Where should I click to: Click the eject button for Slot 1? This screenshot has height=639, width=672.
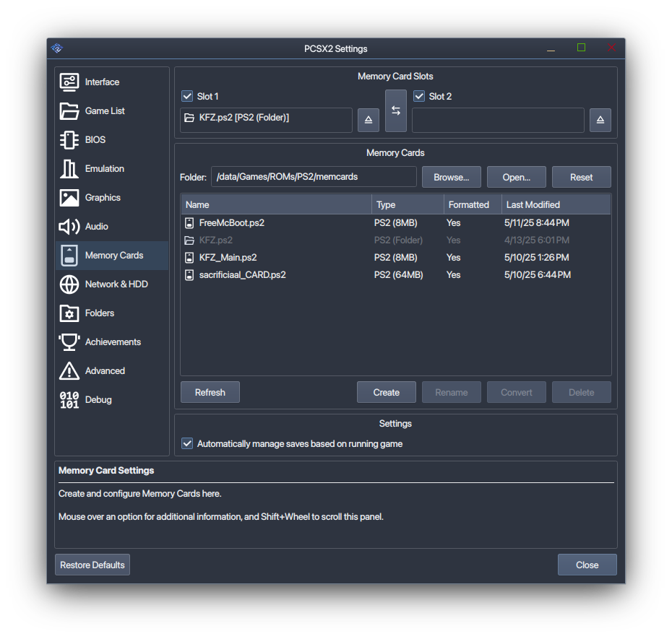(x=368, y=120)
